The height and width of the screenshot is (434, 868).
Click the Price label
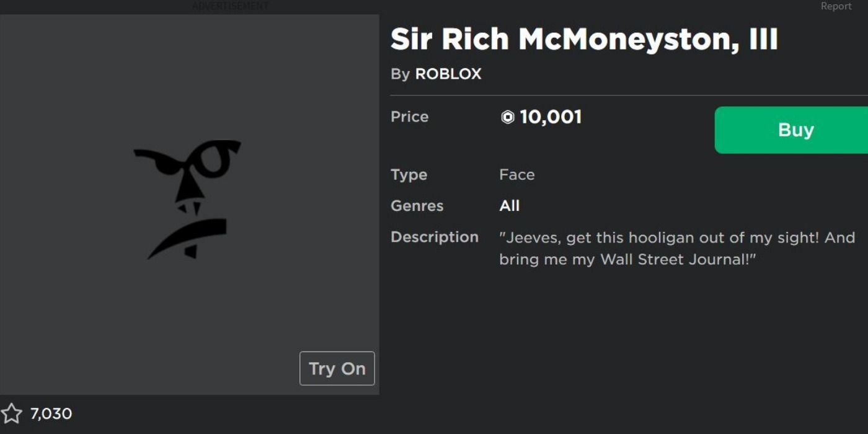coord(410,117)
